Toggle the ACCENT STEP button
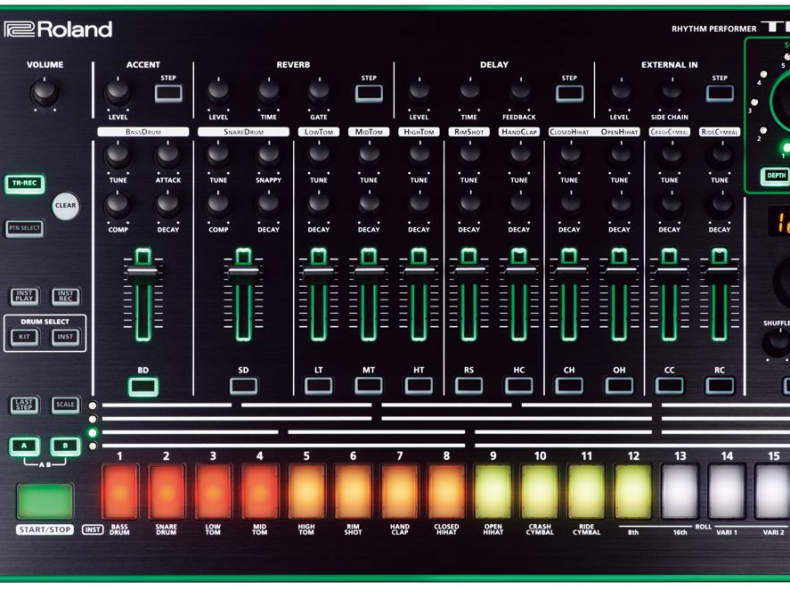This screenshot has width=790, height=590. (168, 93)
